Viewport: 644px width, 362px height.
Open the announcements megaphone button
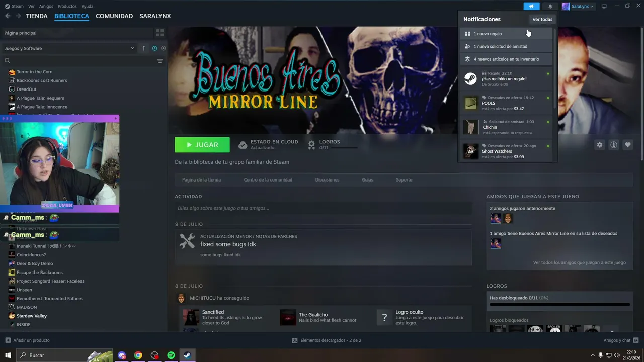[x=531, y=6]
